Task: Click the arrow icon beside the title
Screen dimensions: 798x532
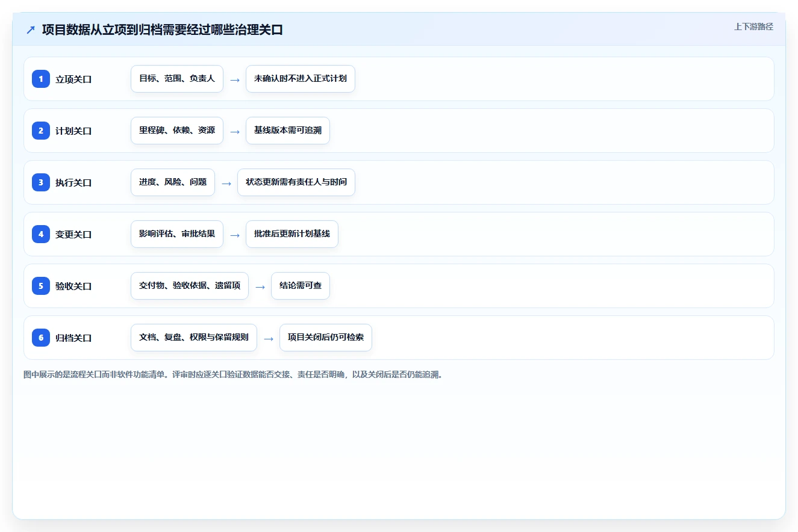Action: [x=31, y=29]
